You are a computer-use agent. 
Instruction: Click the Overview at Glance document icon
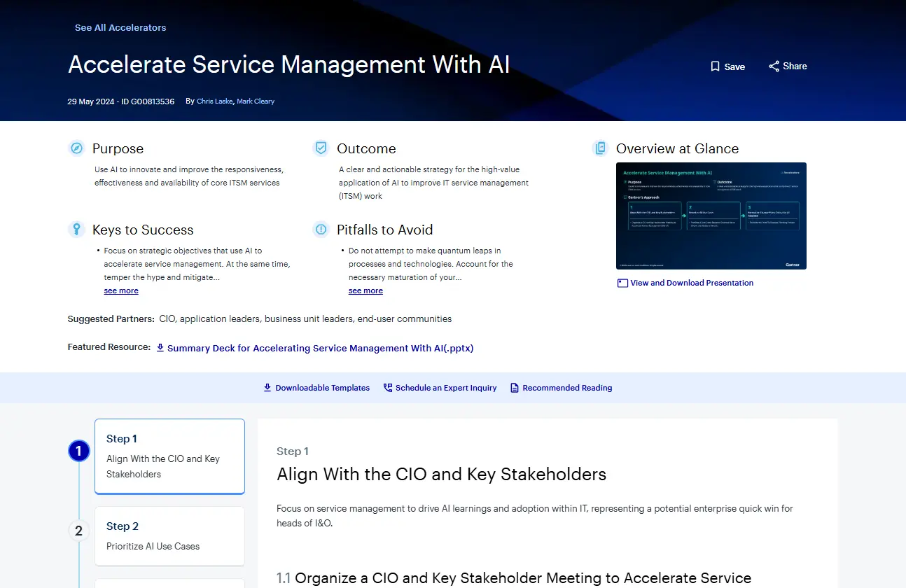pos(600,148)
